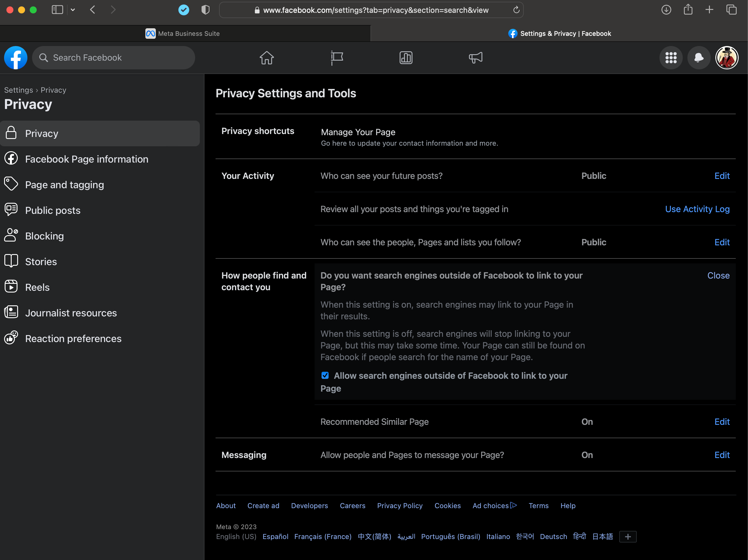This screenshot has width=748, height=560.
Task: Open Reels settings
Action: point(100,287)
